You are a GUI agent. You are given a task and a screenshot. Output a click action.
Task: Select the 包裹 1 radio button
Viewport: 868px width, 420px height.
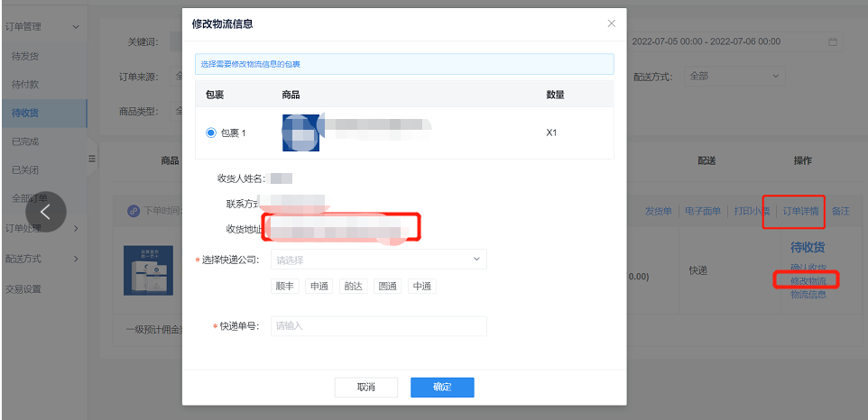(x=211, y=132)
